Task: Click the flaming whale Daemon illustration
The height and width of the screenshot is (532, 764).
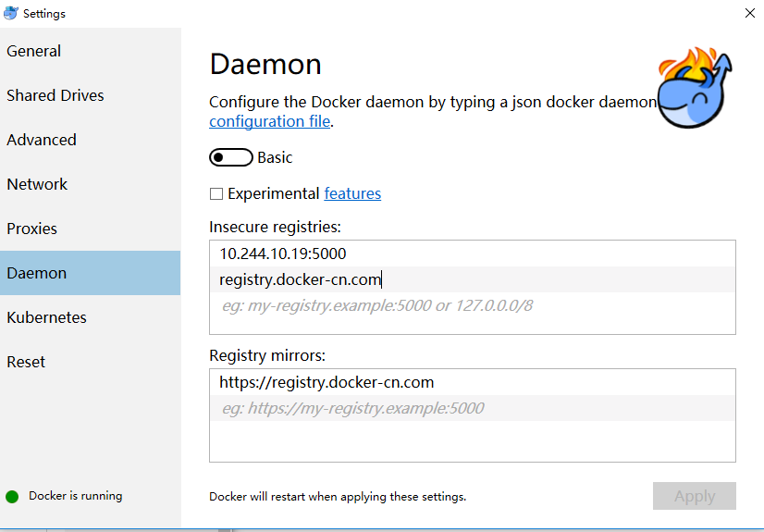Action: pyautogui.click(x=695, y=88)
